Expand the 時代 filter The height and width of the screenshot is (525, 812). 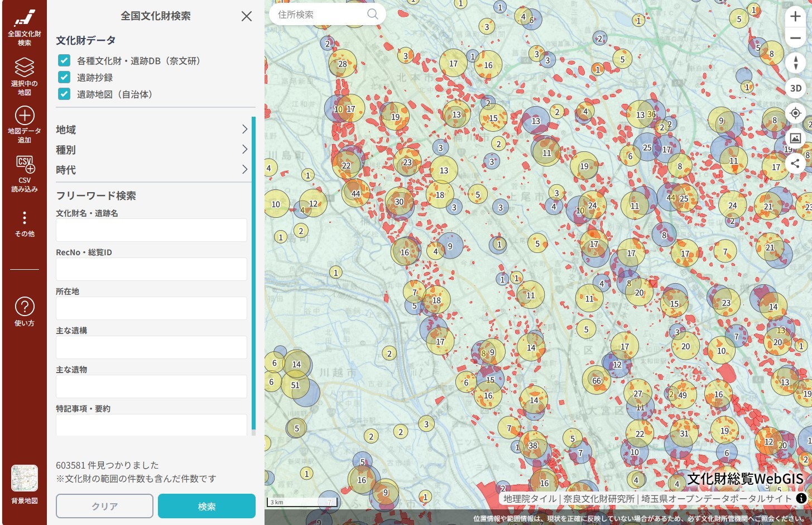(152, 170)
